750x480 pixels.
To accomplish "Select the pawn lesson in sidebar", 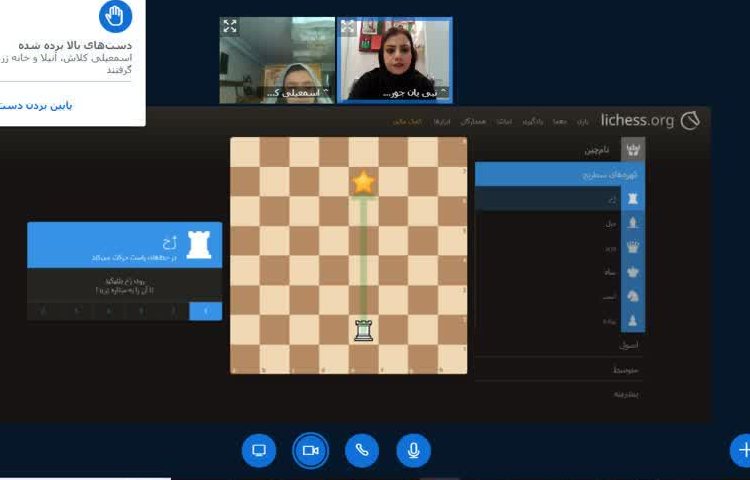I will coord(632,320).
